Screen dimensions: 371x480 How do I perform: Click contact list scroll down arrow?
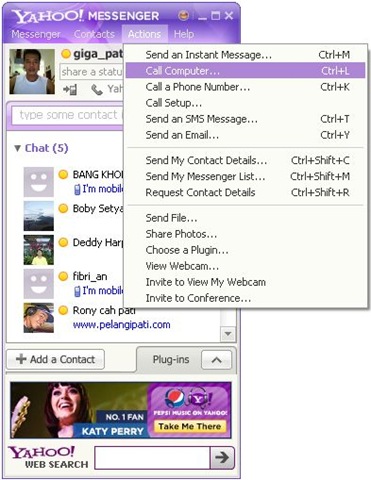[228, 334]
